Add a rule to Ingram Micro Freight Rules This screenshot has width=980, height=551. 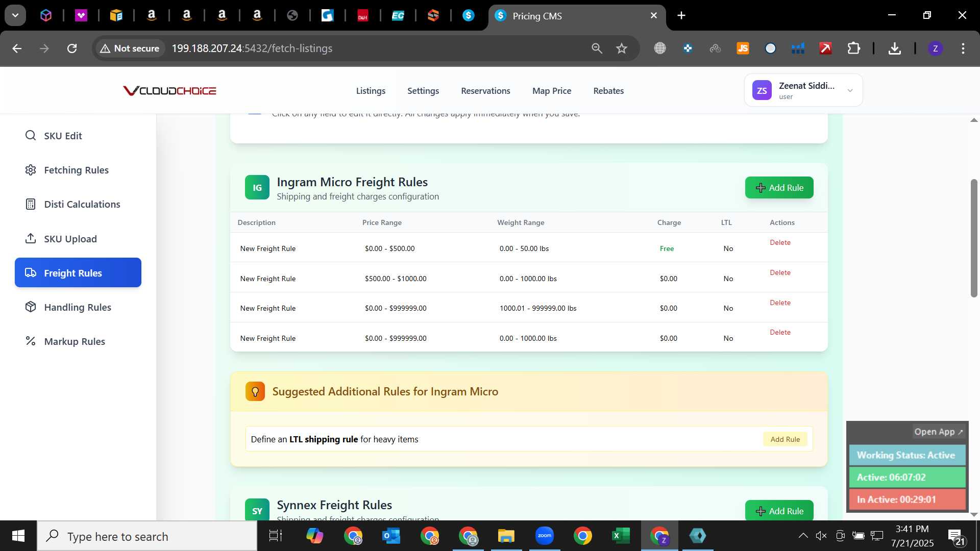[x=779, y=188]
